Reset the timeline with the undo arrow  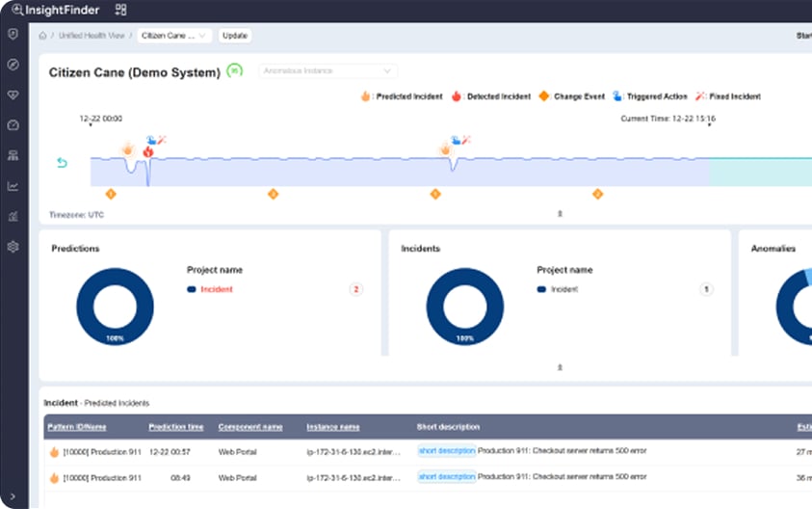tap(63, 163)
